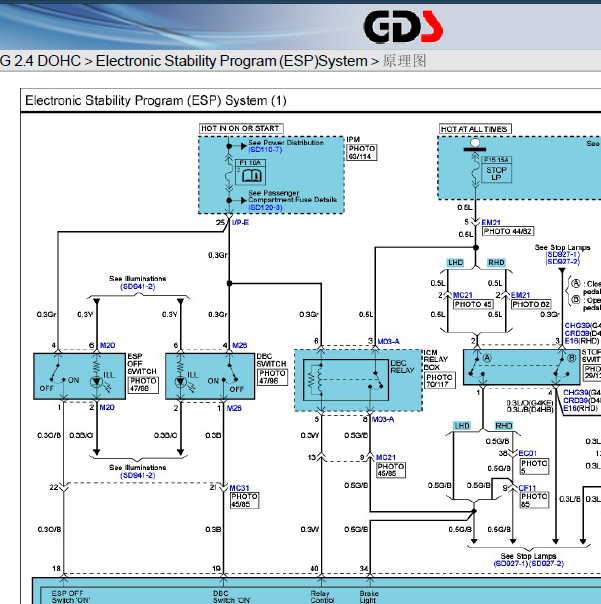
Task: Open the SD927-1 link at the diagram bottom
Action: 511,564
